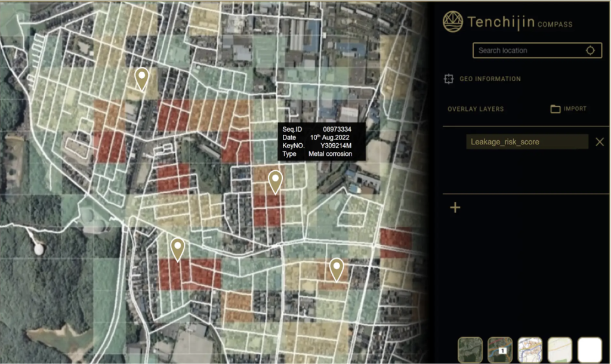
Task: Click the GEO INFORMATION text label
Action: point(490,79)
